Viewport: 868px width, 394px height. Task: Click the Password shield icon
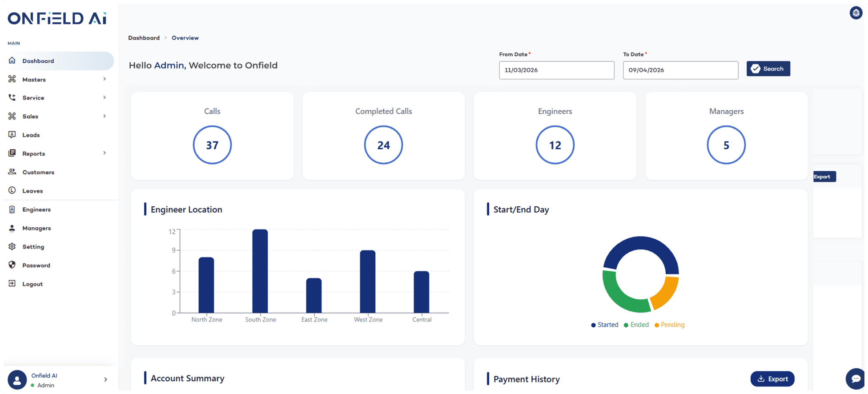tap(12, 265)
